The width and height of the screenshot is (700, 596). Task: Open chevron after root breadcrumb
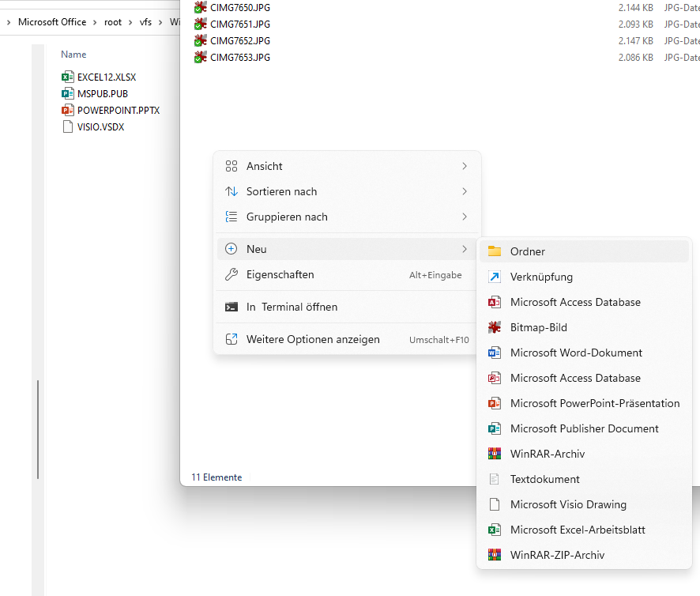tap(130, 22)
